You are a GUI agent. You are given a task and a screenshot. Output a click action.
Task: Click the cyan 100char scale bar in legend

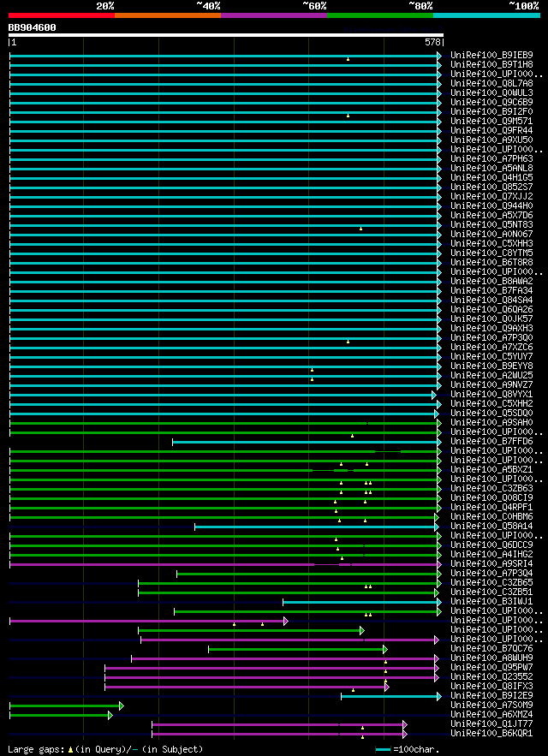[383, 750]
